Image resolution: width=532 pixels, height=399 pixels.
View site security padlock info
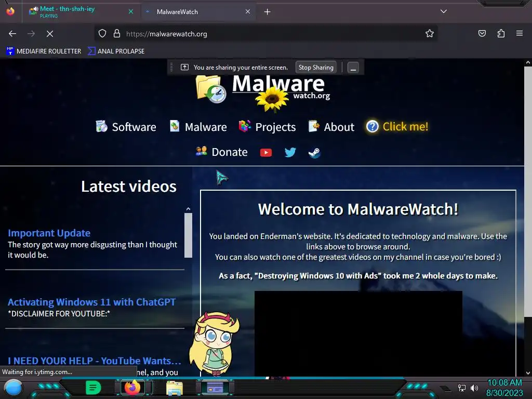point(117,34)
